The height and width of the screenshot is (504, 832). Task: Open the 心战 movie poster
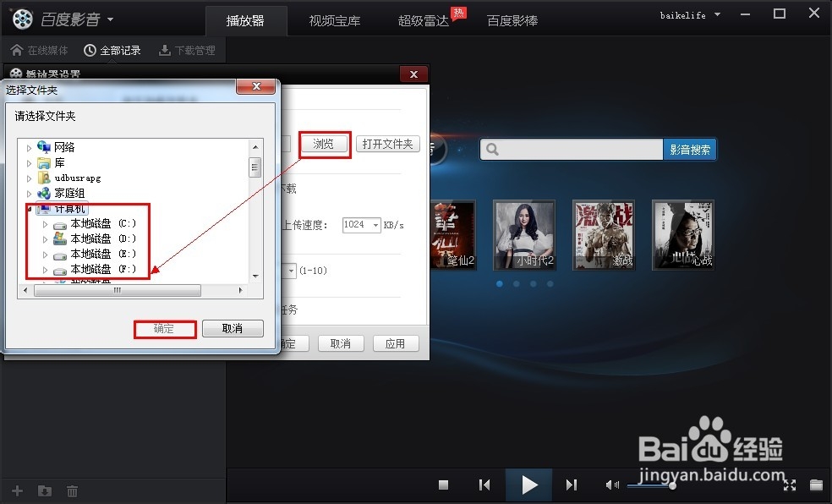click(683, 235)
